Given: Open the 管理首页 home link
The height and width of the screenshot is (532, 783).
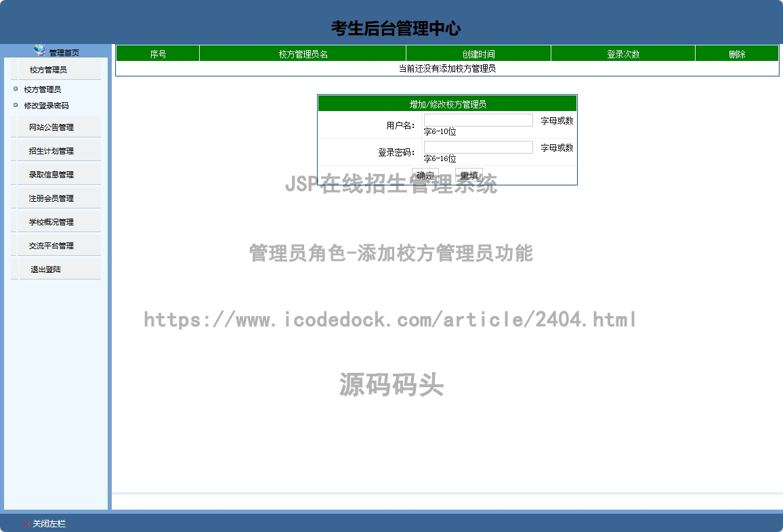Looking at the screenshot, I should [64, 52].
